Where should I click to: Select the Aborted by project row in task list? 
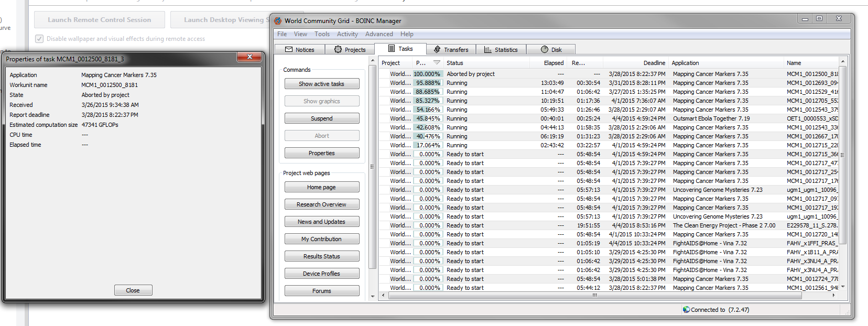pos(609,74)
